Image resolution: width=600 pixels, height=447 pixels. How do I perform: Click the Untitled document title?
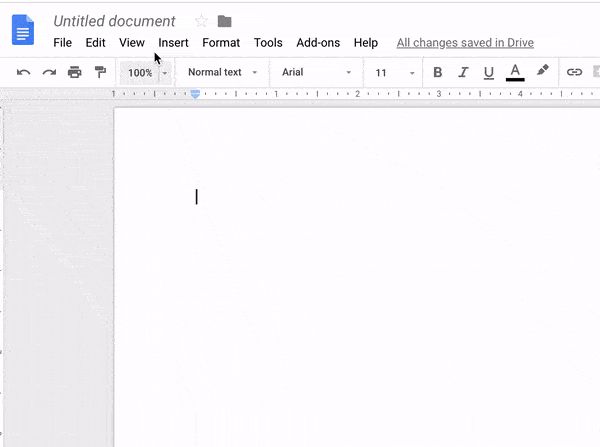coord(114,21)
